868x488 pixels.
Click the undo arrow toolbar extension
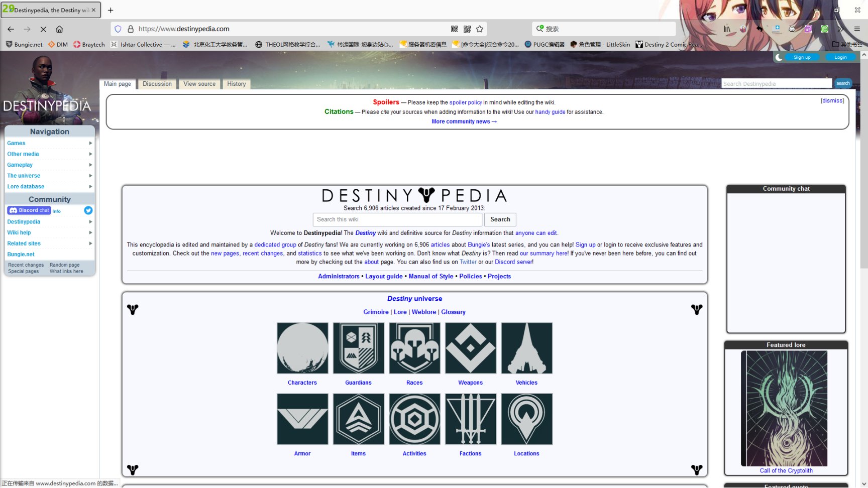(x=759, y=29)
